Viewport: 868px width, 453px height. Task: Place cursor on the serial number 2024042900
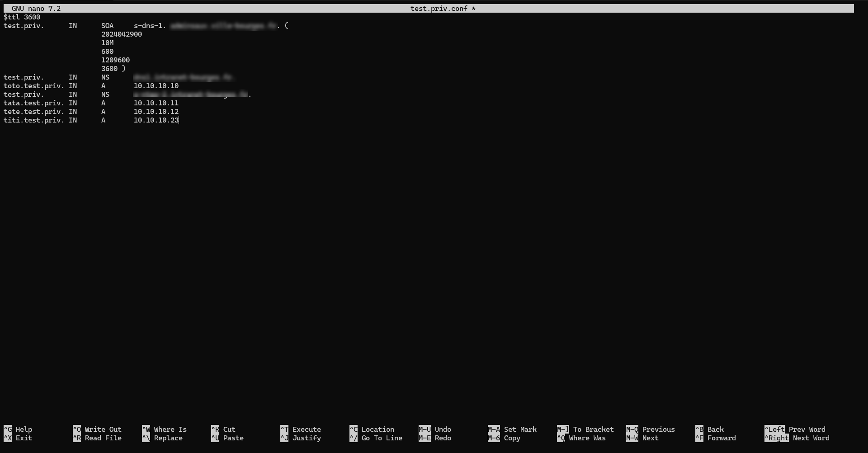[122, 34]
